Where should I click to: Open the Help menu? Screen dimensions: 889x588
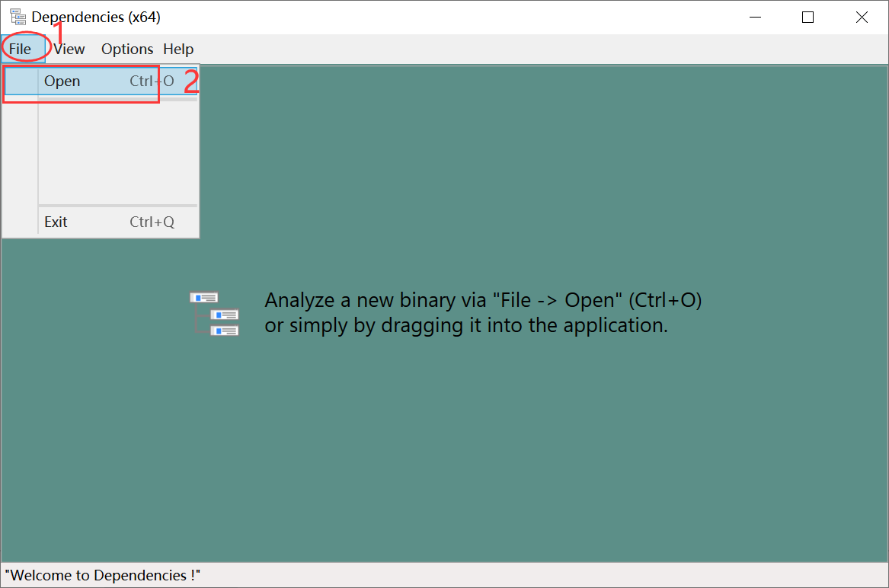pos(178,49)
